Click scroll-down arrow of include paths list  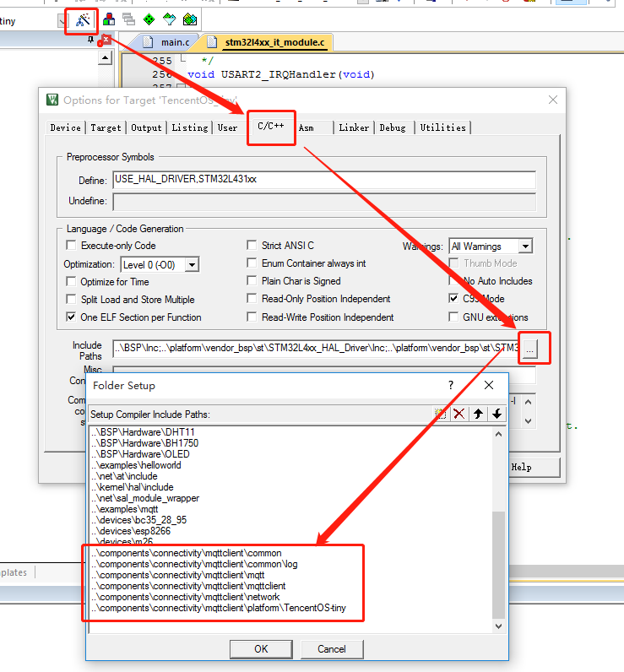pyautogui.click(x=498, y=626)
